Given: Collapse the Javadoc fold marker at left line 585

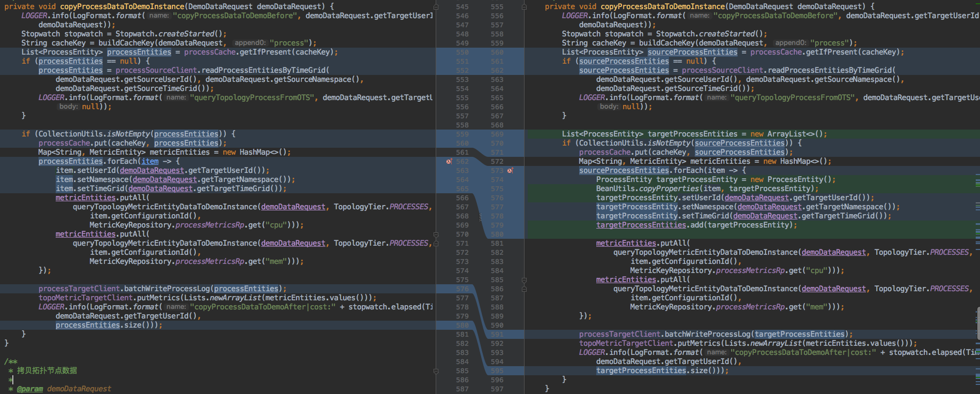Looking at the screenshot, I should [x=436, y=371].
